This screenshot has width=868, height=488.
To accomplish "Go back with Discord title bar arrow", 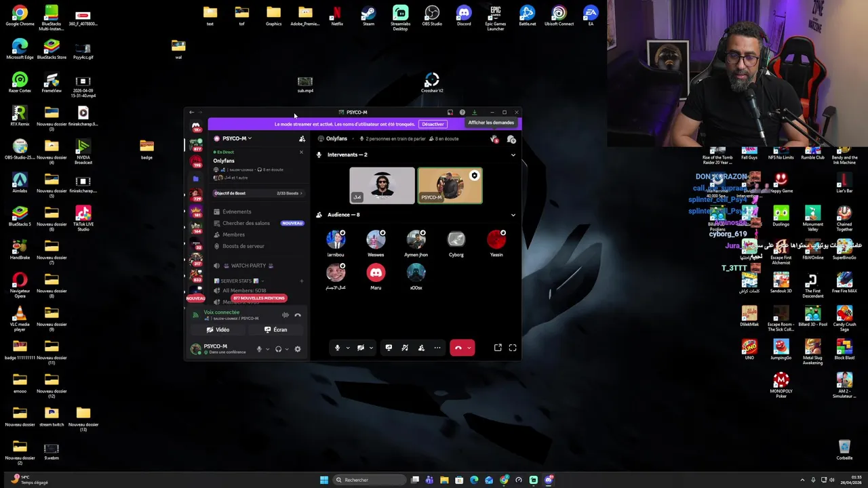I will [191, 113].
